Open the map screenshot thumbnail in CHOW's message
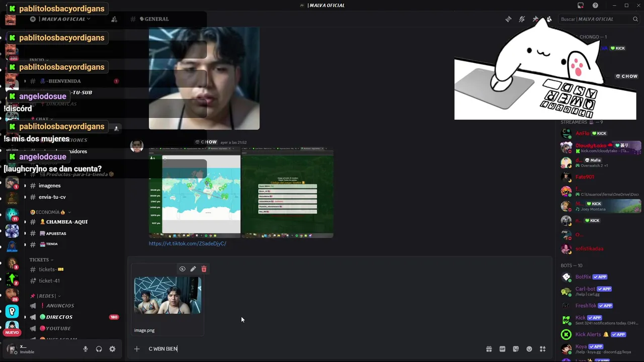 195,192
